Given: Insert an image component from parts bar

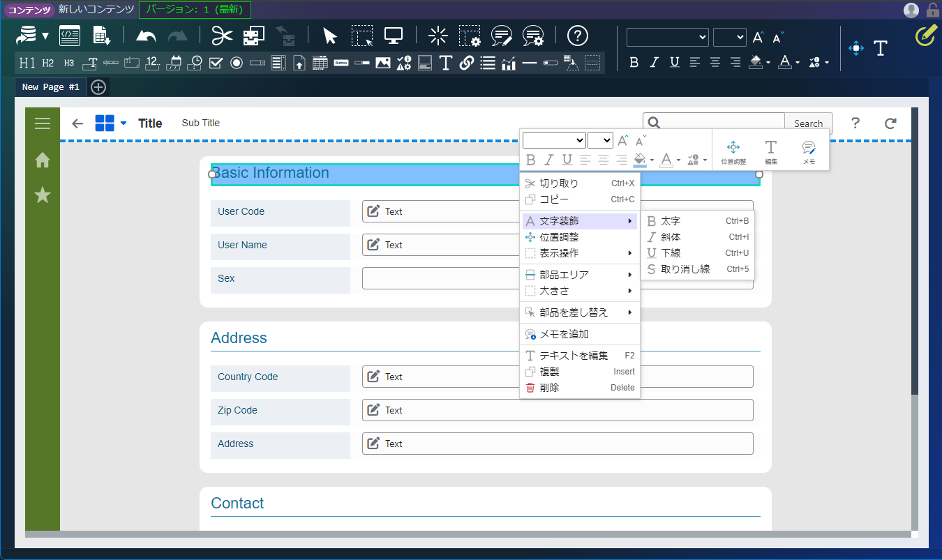Looking at the screenshot, I should (x=382, y=63).
